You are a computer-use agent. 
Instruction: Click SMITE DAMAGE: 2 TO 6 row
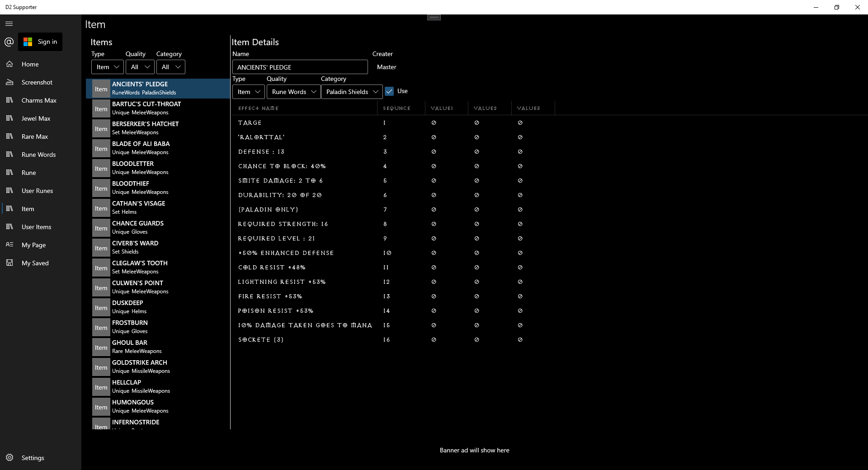(549, 181)
